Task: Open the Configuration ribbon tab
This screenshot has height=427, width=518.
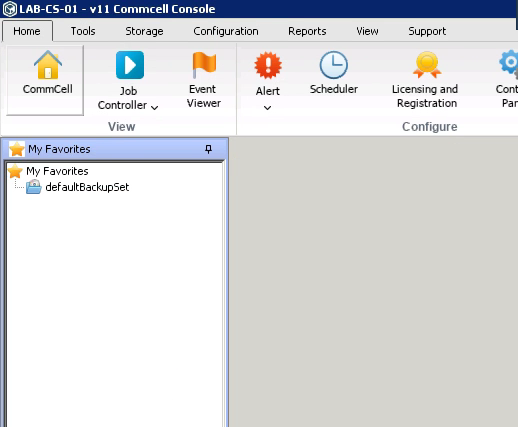Action: pos(226,31)
